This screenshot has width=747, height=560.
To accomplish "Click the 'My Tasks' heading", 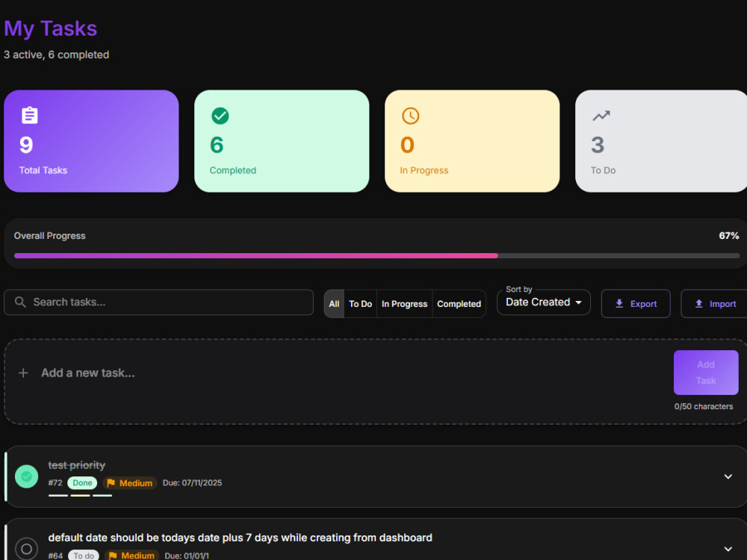I will click(x=51, y=28).
